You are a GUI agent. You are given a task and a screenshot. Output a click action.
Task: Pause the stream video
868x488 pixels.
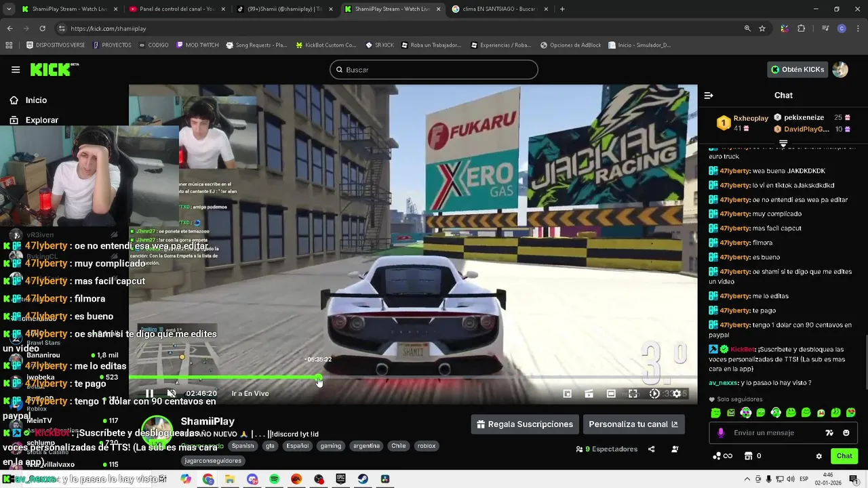point(149,393)
